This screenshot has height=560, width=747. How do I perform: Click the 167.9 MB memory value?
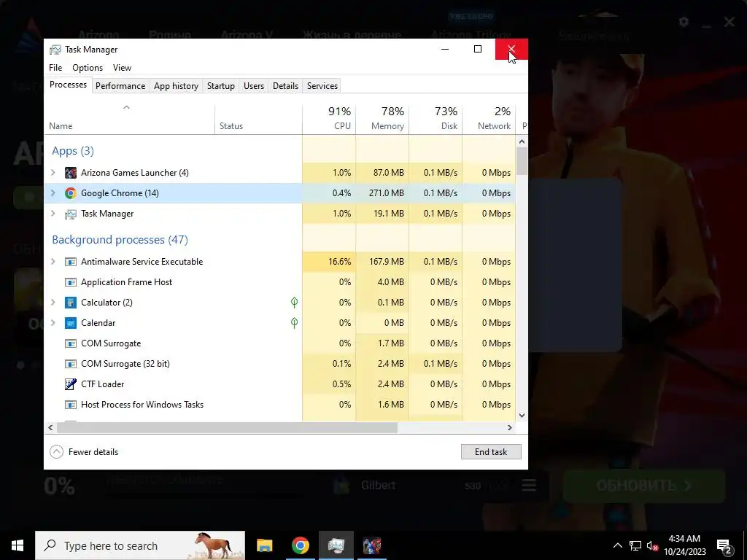coord(387,262)
